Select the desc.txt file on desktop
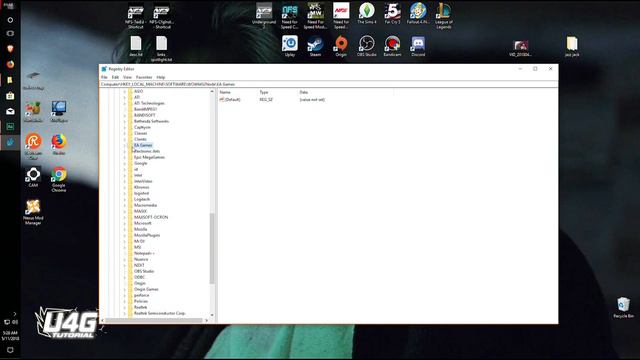This screenshot has height=360, width=640. coord(136,46)
